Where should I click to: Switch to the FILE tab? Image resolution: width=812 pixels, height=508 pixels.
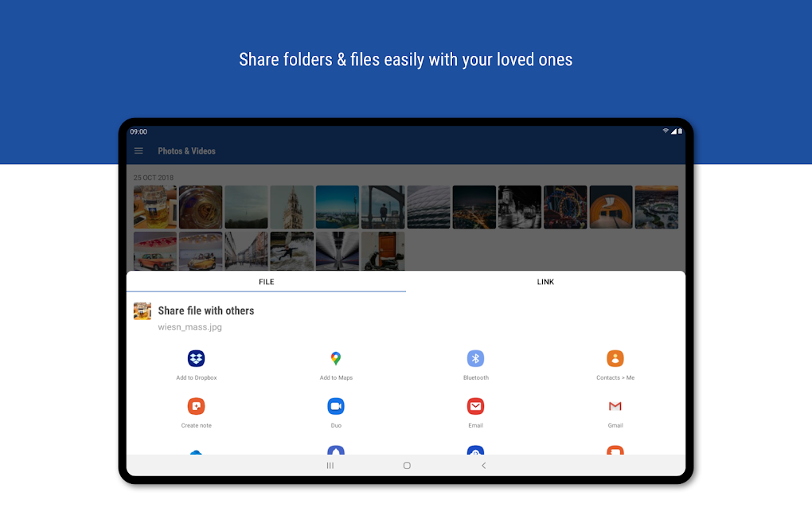click(x=266, y=281)
